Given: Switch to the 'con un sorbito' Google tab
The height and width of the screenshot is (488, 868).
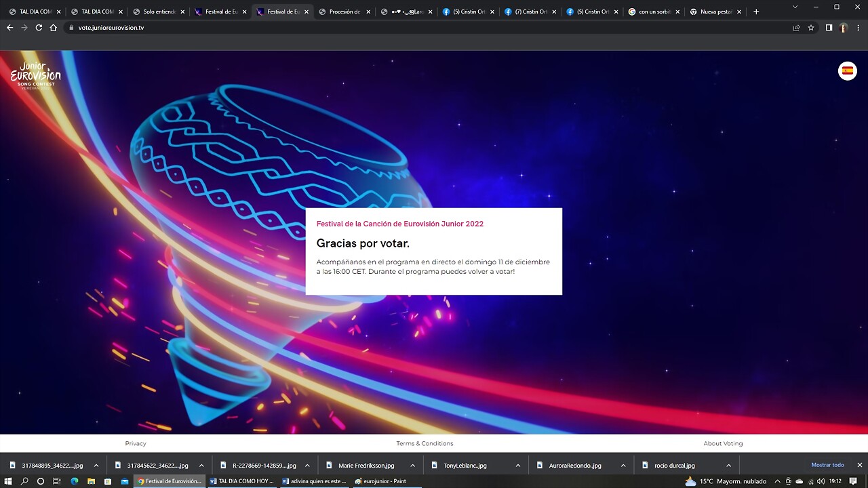Looking at the screenshot, I should click(x=653, y=12).
